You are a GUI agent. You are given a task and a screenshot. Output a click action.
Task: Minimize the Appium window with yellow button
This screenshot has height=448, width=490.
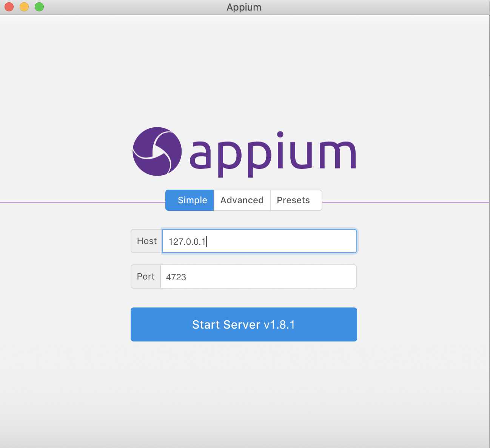click(24, 7)
